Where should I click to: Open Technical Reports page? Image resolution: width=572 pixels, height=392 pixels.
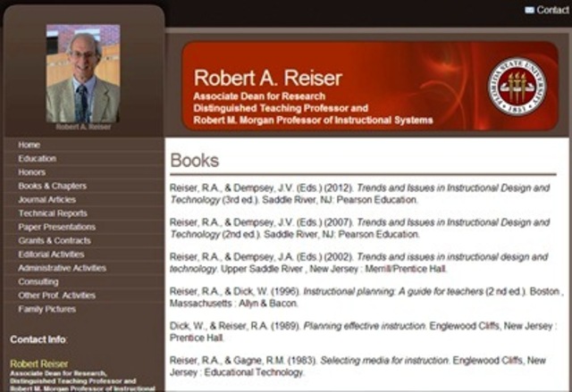pyautogui.click(x=53, y=213)
